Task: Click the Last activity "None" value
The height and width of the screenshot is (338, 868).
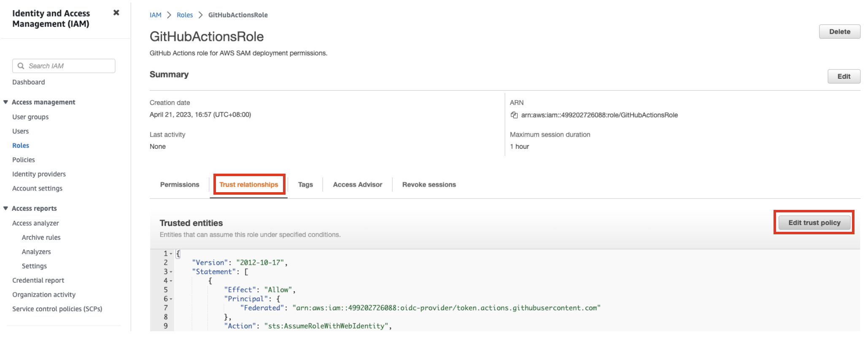Action: 158,147
